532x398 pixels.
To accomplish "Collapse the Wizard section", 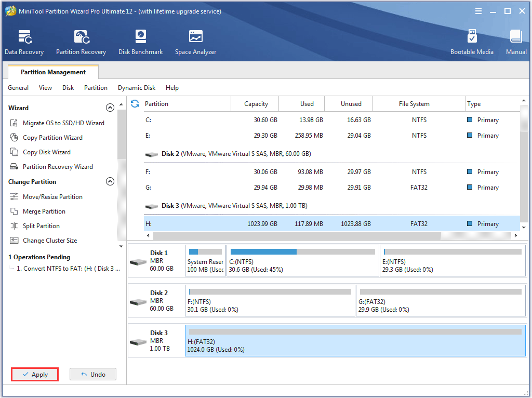I will tap(110, 108).
